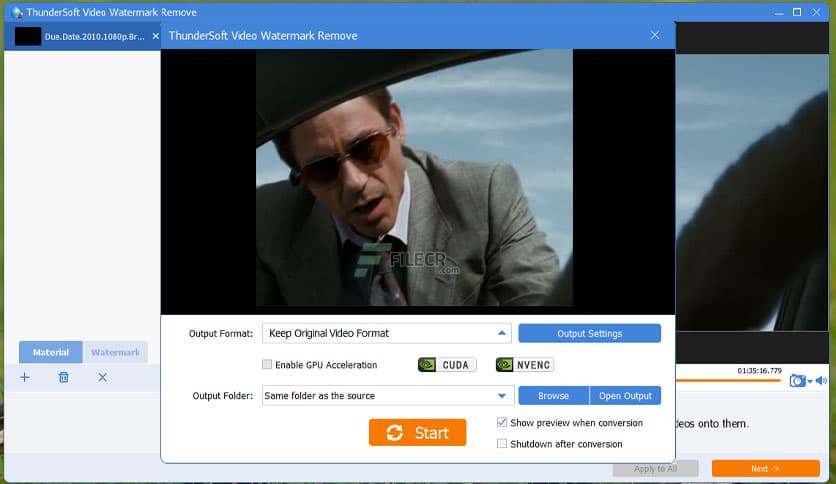836x484 pixels.
Task: Enable GPU Acceleration checkbox
Action: [x=267, y=365]
